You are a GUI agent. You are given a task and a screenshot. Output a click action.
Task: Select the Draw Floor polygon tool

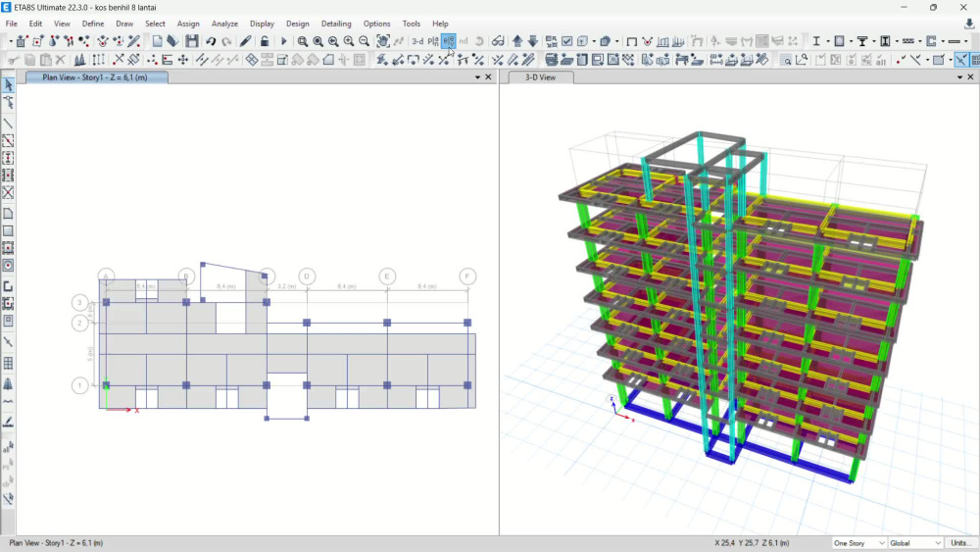[8, 214]
